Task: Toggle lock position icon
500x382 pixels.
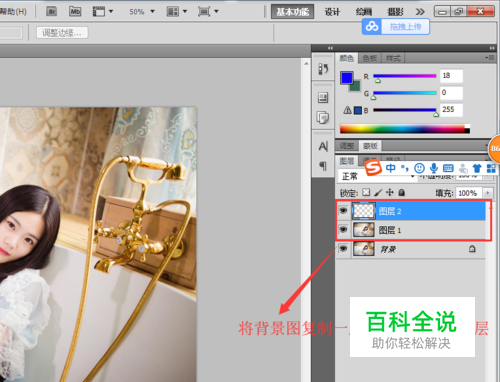Action: pos(390,192)
